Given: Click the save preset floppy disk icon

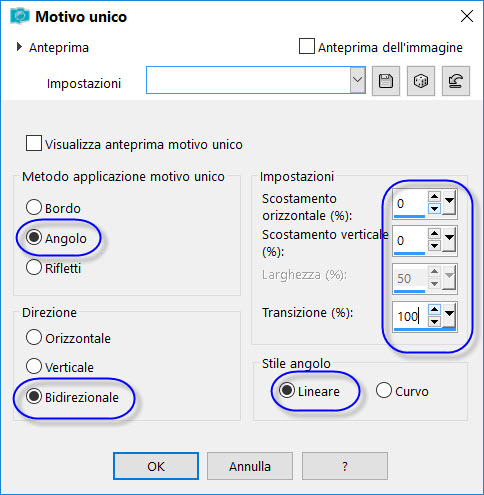Looking at the screenshot, I should [x=386, y=81].
